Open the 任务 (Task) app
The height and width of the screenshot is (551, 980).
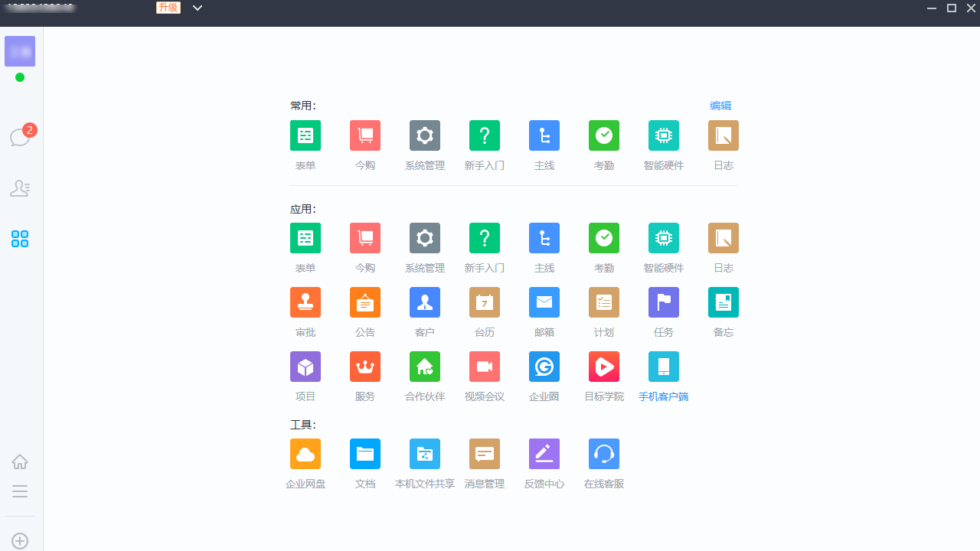[x=663, y=302]
